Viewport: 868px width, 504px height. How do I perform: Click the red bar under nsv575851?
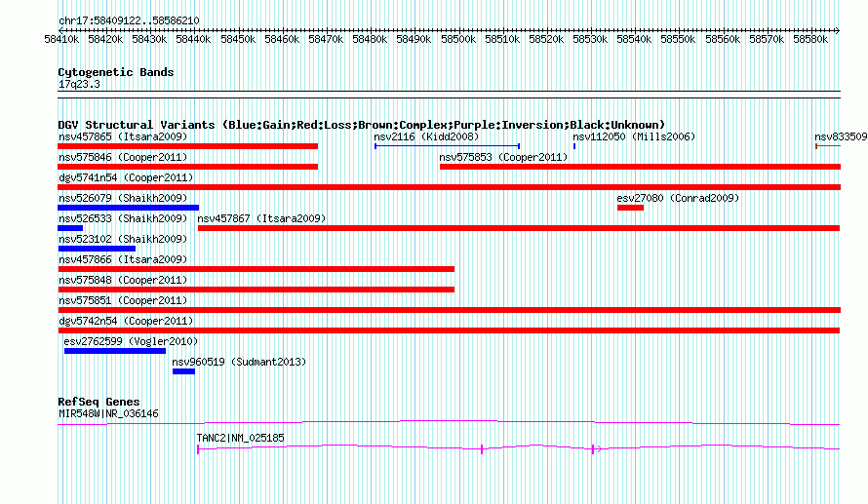tap(449, 310)
